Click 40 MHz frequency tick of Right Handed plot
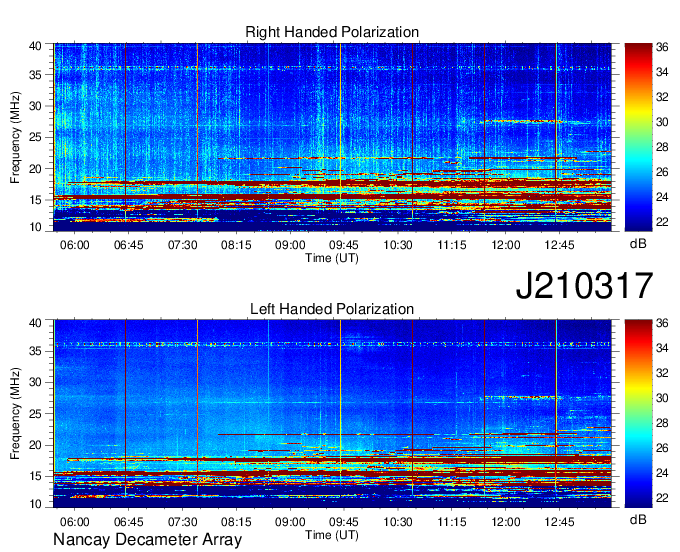Screen dimensions: 680x552 pos(35,46)
